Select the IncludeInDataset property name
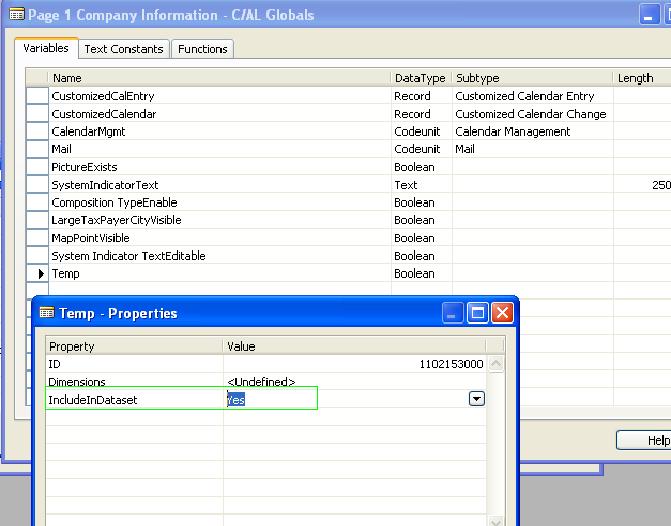The image size is (671, 526). click(x=92, y=400)
